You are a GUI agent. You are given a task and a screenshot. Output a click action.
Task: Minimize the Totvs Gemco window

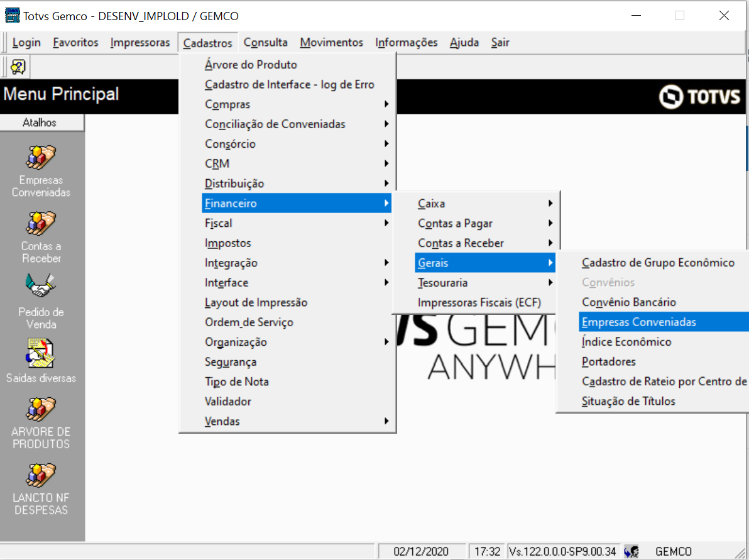point(636,16)
